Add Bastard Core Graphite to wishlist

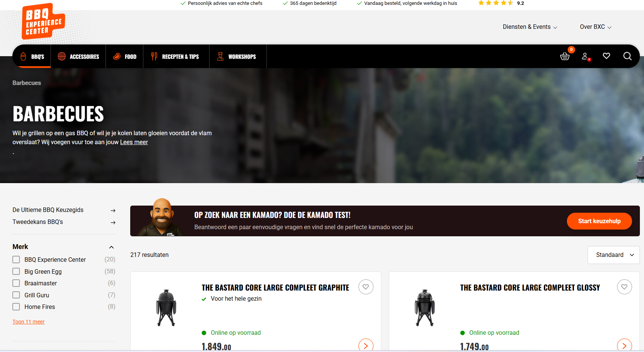[x=366, y=287]
